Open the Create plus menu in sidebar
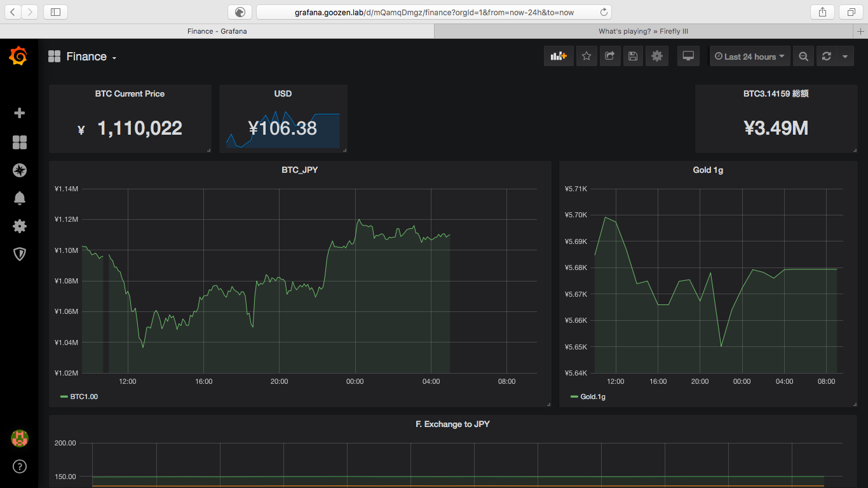 coord(20,113)
